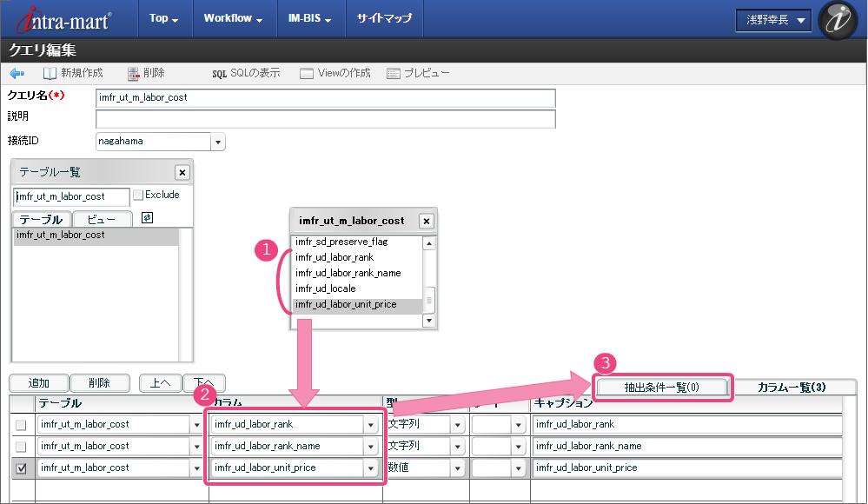Click the クエリ名 input field

(326, 97)
